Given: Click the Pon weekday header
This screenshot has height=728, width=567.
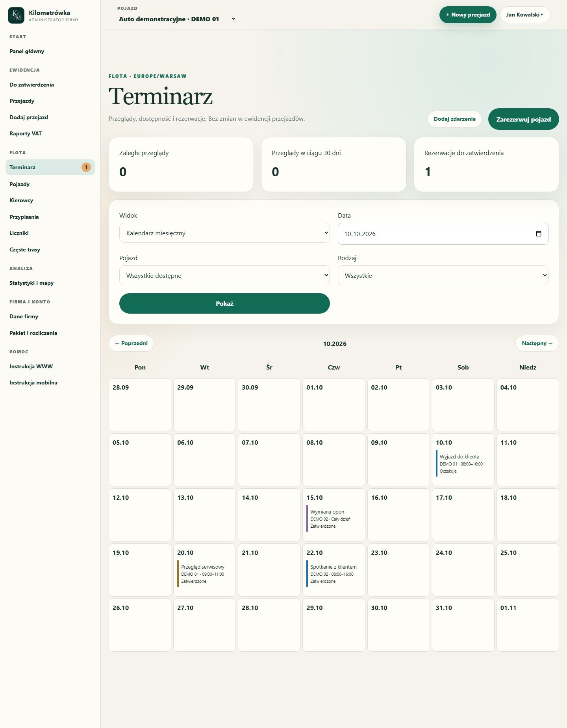Looking at the screenshot, I should (x=140, y=367).
